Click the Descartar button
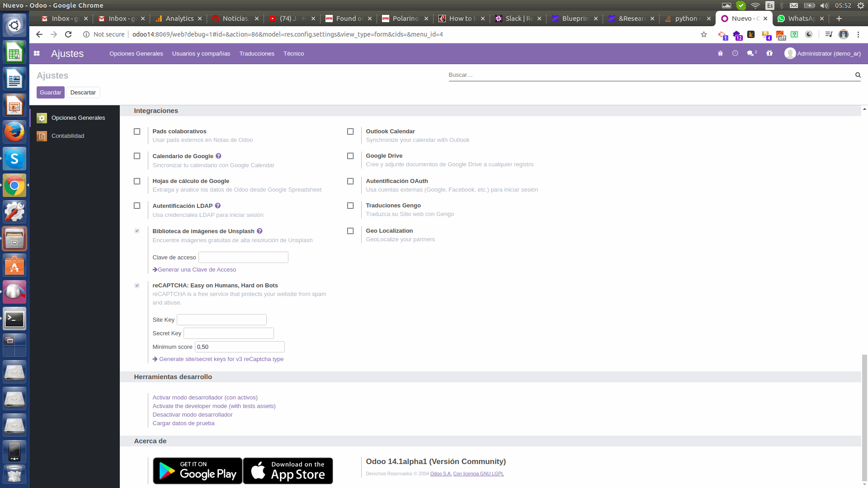This screenshot has width=868, height=488. coord(83,92)
